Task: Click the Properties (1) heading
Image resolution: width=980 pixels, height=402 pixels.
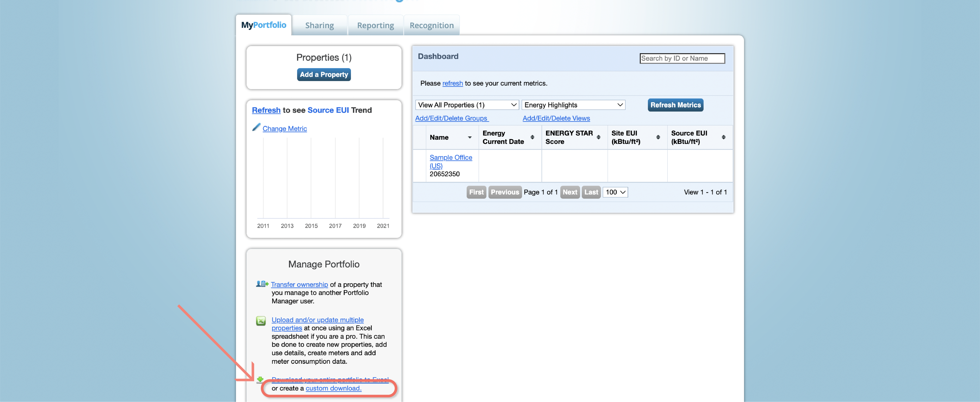Action: tap(324, 57)
